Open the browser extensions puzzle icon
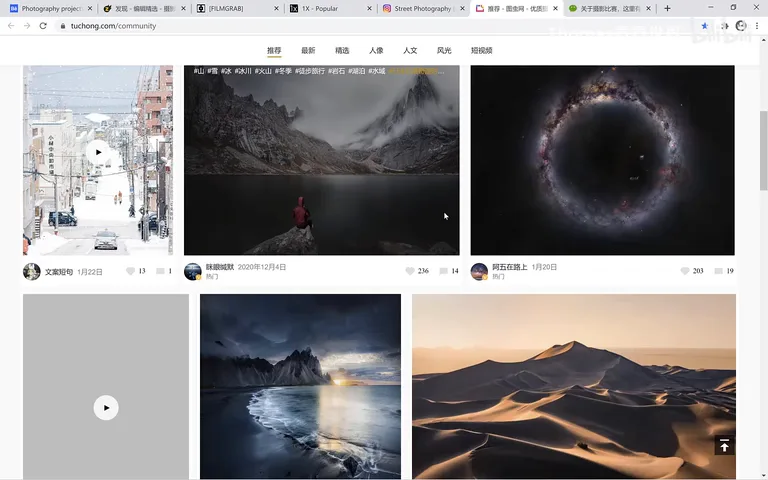Image resolution: width=768 pixels, height=480 pixels. [724, 26]
